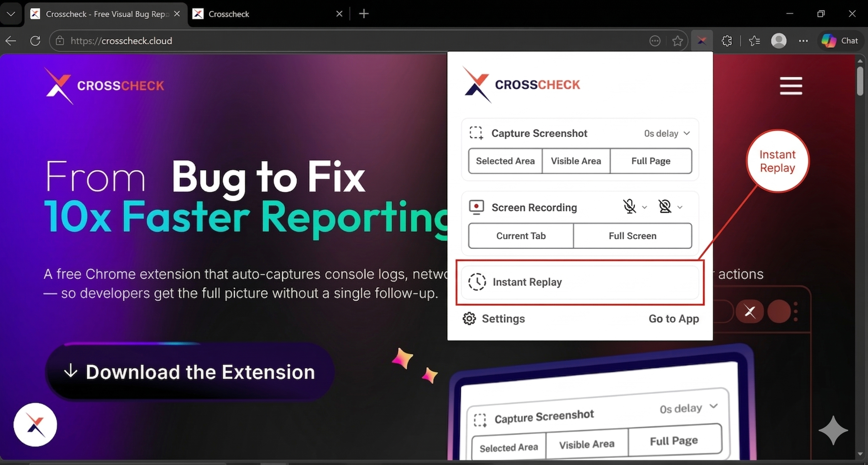Click the Crosscheck extension icon in the toolbar
The image size is (868, 465).
[702, 41]
